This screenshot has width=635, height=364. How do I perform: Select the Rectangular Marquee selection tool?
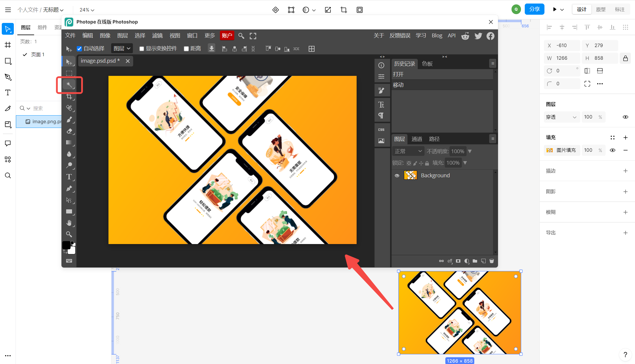pyautogui.click(x=69, y=73)
